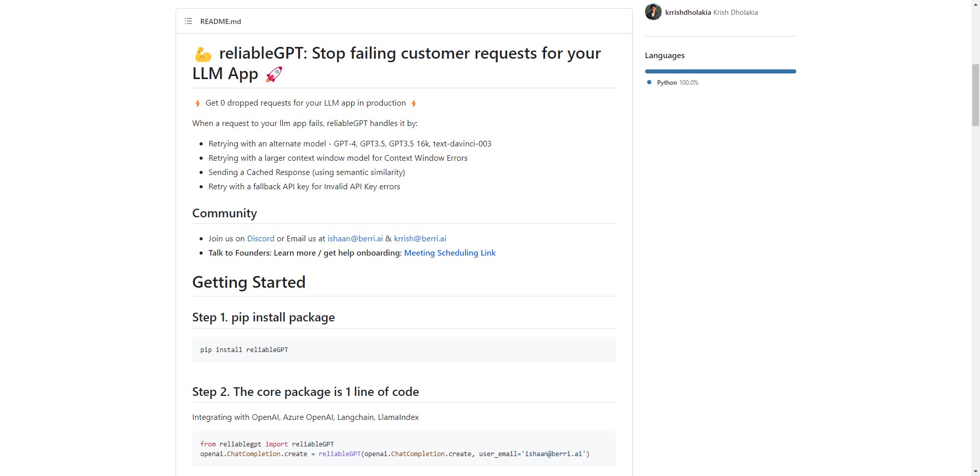
Task: Click the README.md file name header
Action: click(x=220, y=21)
